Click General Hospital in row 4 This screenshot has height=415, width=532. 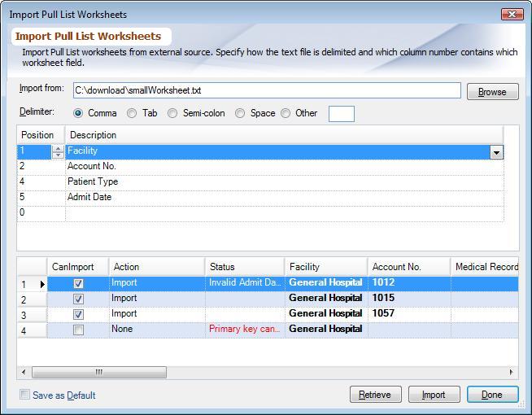[326, 329]
